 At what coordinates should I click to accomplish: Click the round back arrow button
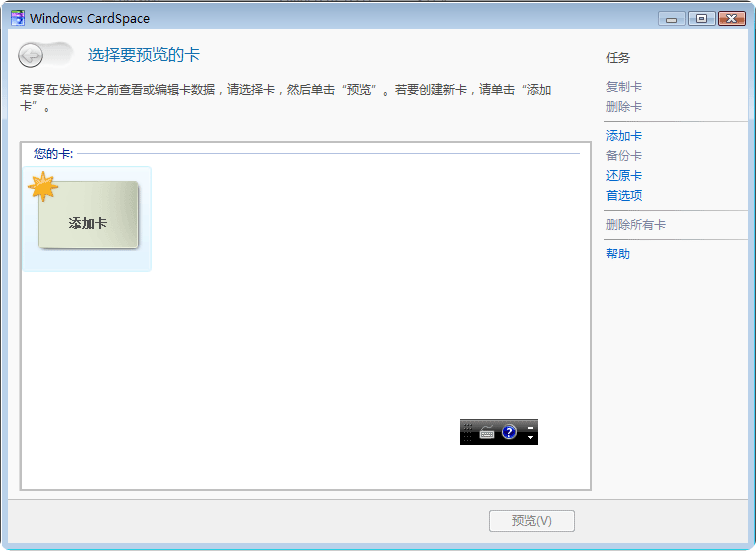pyautogui.click(x=30, y=55)
